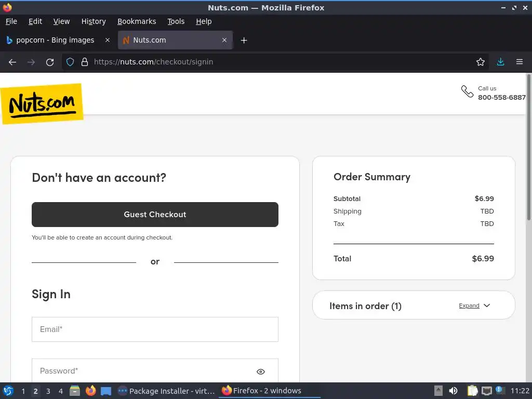The image size is (532, 399).
Task: Click the browser back arrow
Action: 12,62
